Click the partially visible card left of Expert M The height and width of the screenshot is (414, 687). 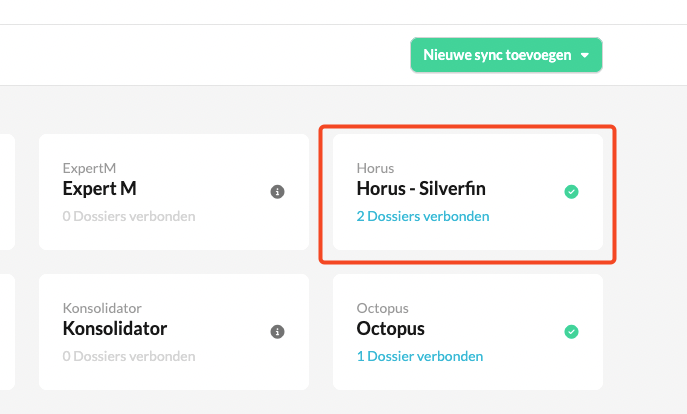pos(7,192)
